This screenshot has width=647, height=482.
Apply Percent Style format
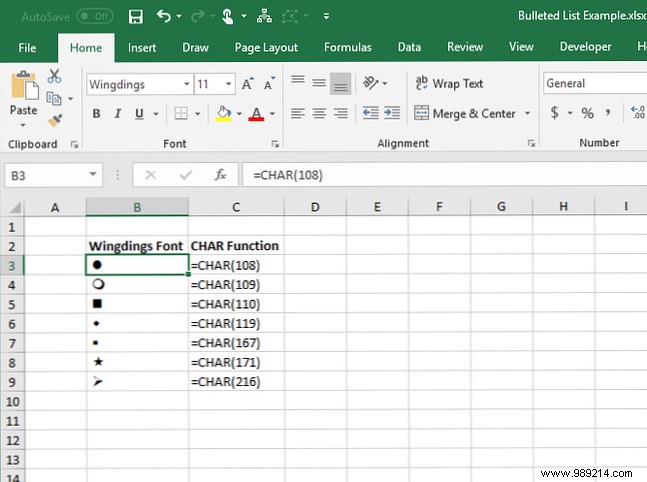click(587, 113)
